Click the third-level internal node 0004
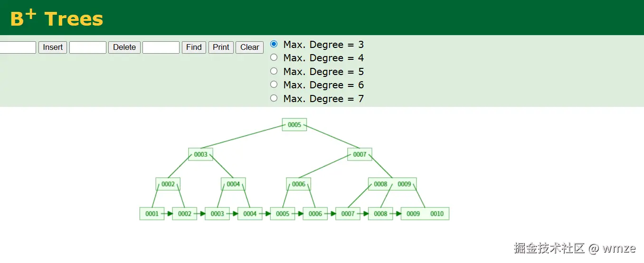 pos(233,184)
